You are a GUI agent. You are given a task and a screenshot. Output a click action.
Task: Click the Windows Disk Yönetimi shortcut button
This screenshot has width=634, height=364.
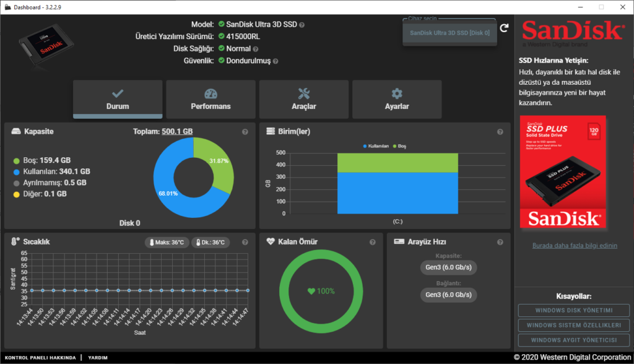573,310
